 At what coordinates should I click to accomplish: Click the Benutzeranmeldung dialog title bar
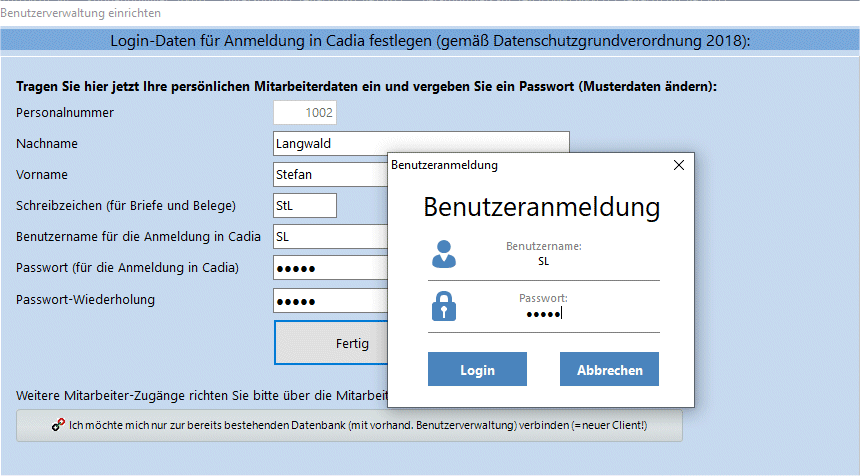(x=527, y=165)
